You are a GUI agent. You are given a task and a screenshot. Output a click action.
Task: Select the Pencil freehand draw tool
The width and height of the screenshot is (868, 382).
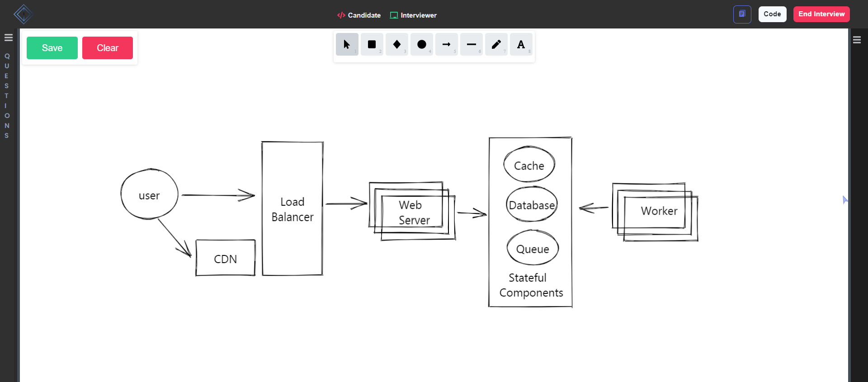coord(496,44)
